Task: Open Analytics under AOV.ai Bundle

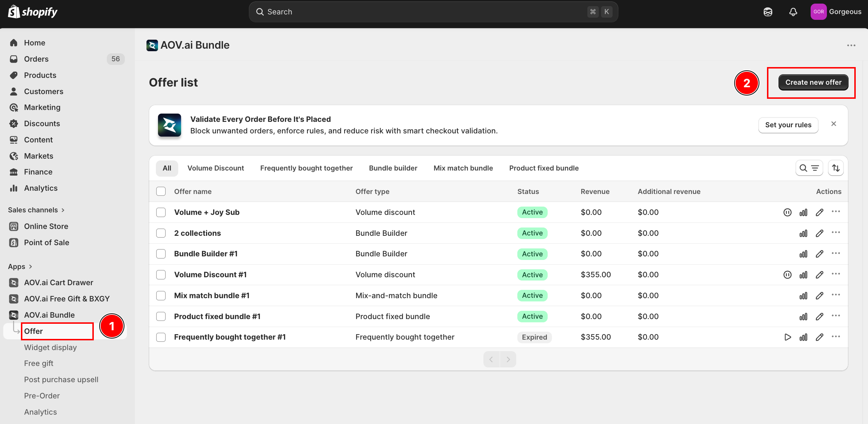Action: click(40, 412)
